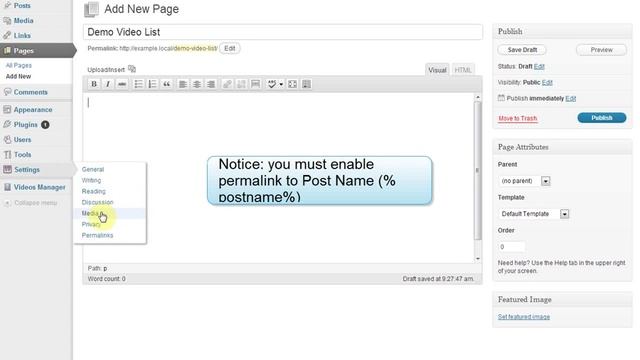Open Pages section in sidebar
This screenshot has width=640, height=360.
24,51
